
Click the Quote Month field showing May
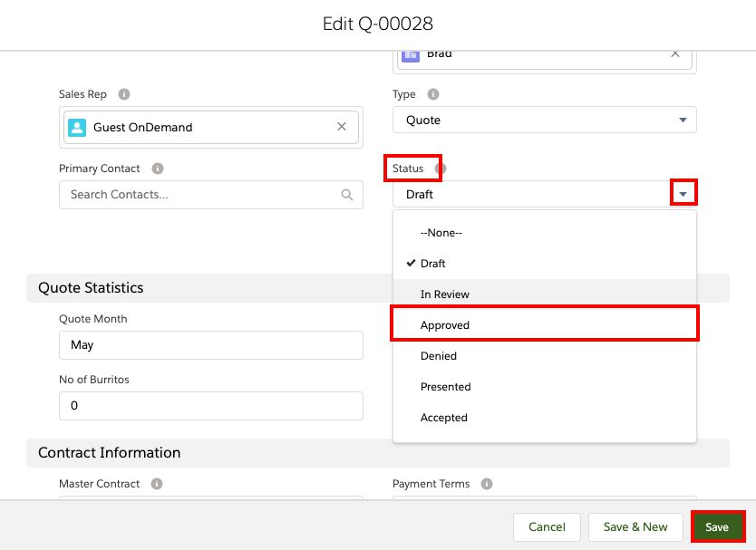pos(210,345)
